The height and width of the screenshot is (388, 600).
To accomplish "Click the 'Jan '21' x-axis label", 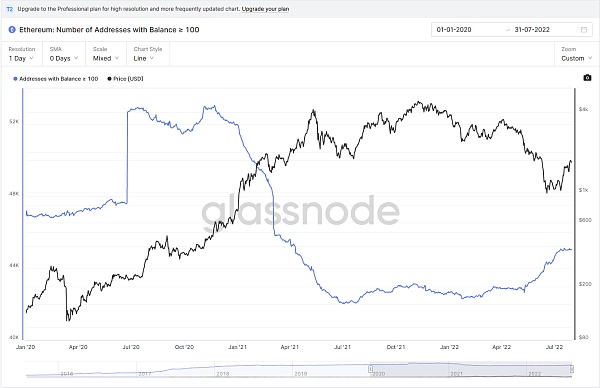I will pyautogui.click(x=237, y=347).
